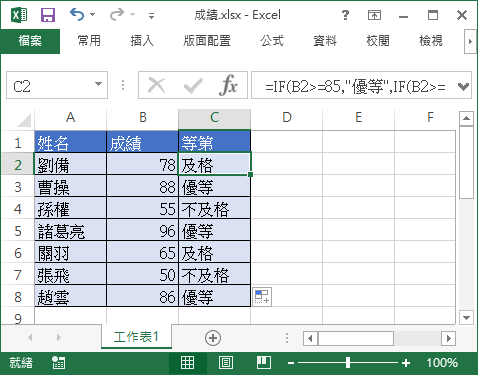The width and height of the screenshot is (478, 375).
Task: Open the undo history dropdown arrow
Action: [x=92, y=15]
